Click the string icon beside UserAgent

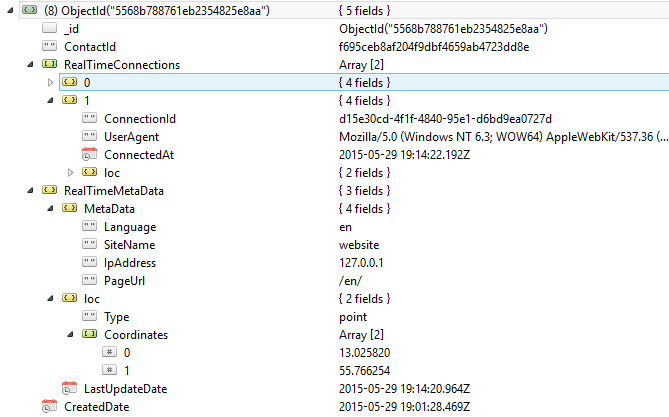90,136
